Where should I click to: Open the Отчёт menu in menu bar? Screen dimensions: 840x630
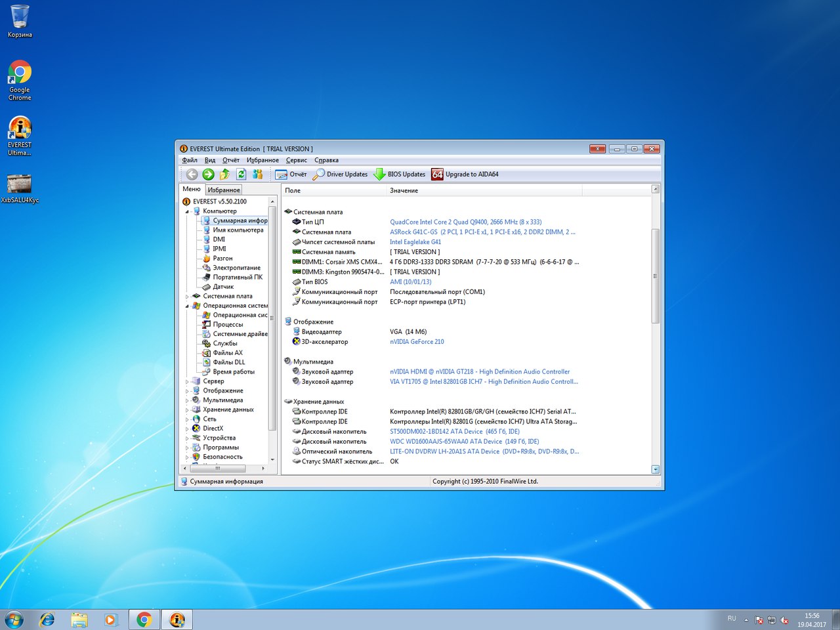pos(230,160)
